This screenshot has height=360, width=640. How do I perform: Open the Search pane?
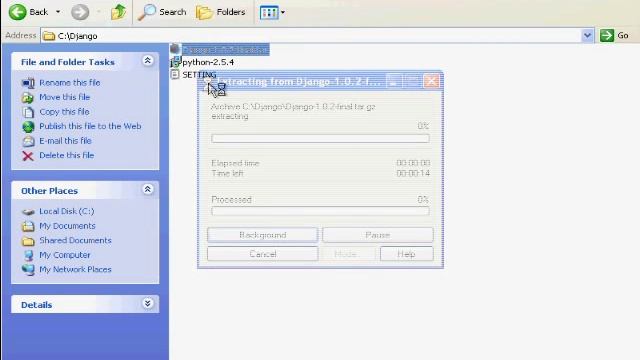(162, 12)
